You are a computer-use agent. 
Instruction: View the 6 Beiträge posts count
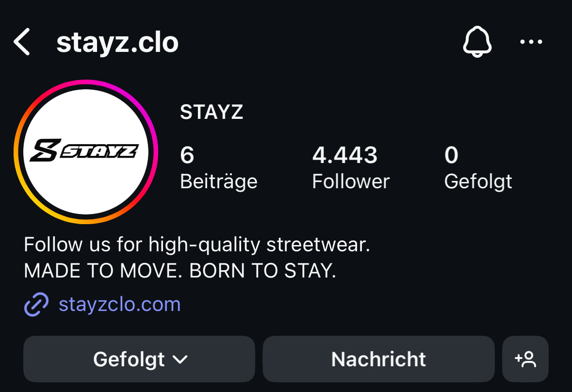pos(218,168)
